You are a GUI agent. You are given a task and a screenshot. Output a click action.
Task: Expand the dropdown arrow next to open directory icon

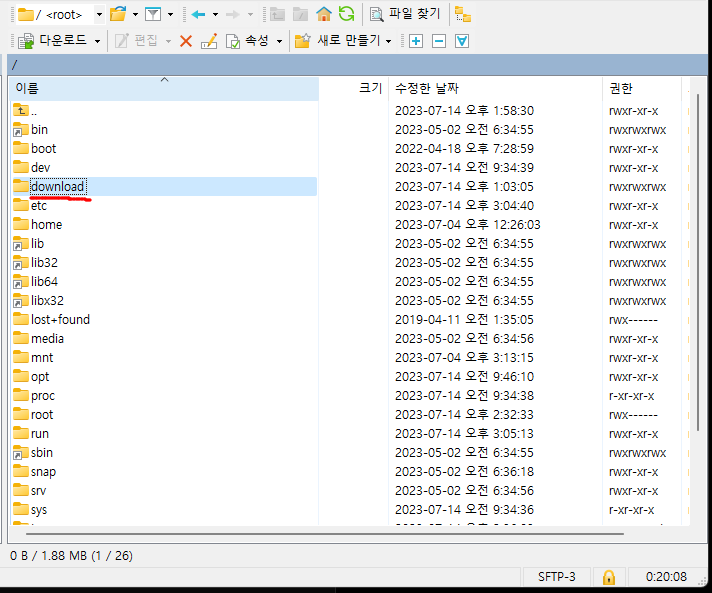click(x=135, y=15)
